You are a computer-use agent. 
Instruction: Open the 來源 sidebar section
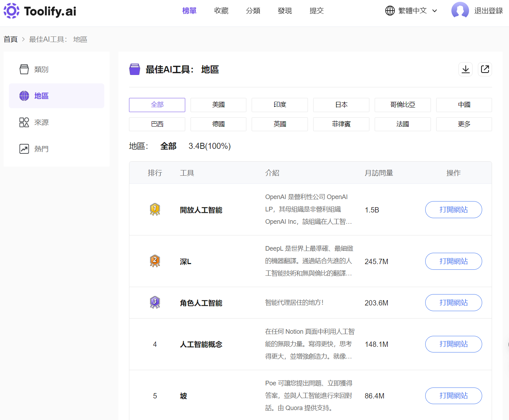click(x=24, y=122)
